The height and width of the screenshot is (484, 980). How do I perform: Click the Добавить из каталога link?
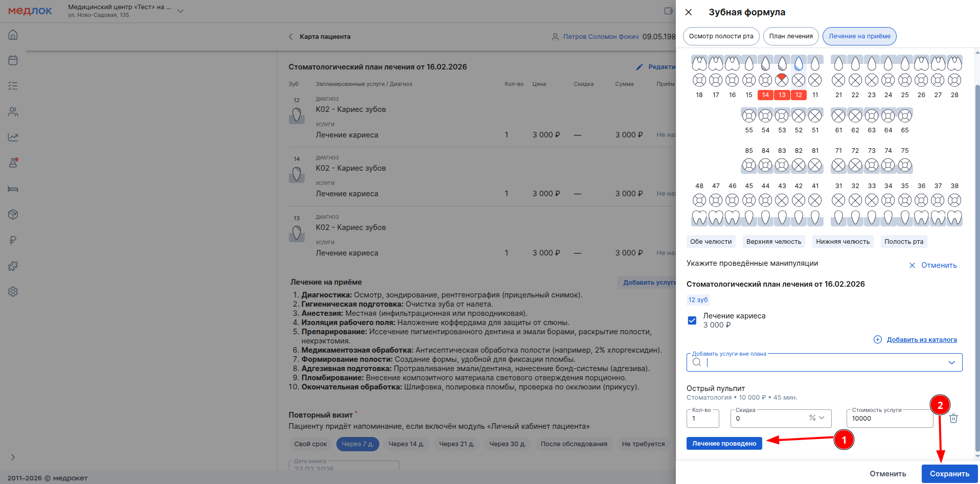tap(921, 340)
